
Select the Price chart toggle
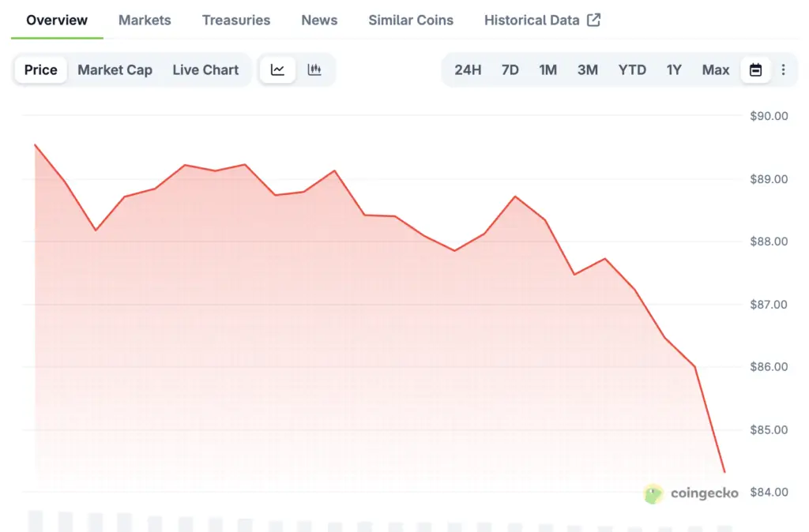[x=40, y=69]
